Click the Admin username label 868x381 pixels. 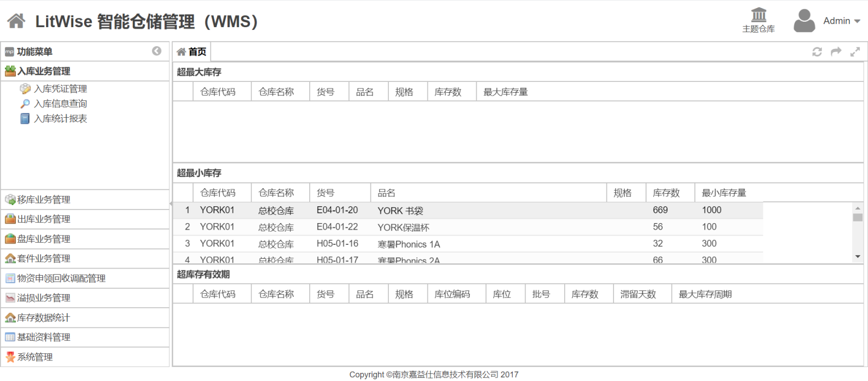point(837,21)
